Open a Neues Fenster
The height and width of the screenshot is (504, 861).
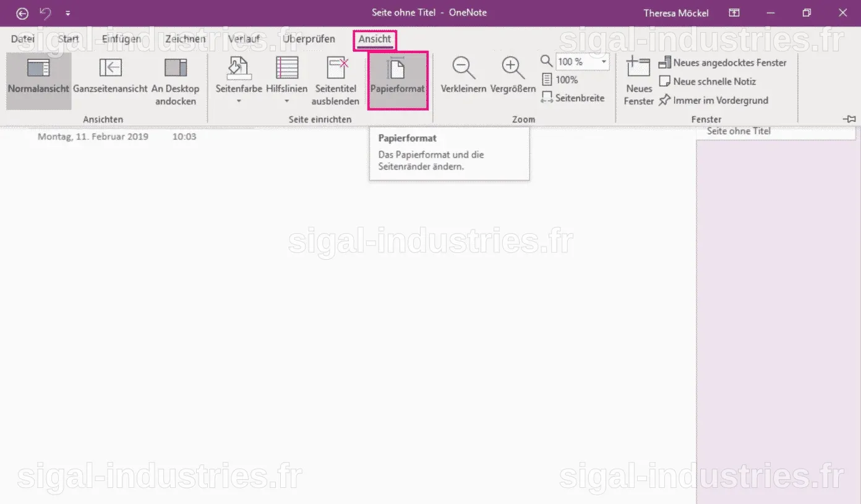pos(638,80)
